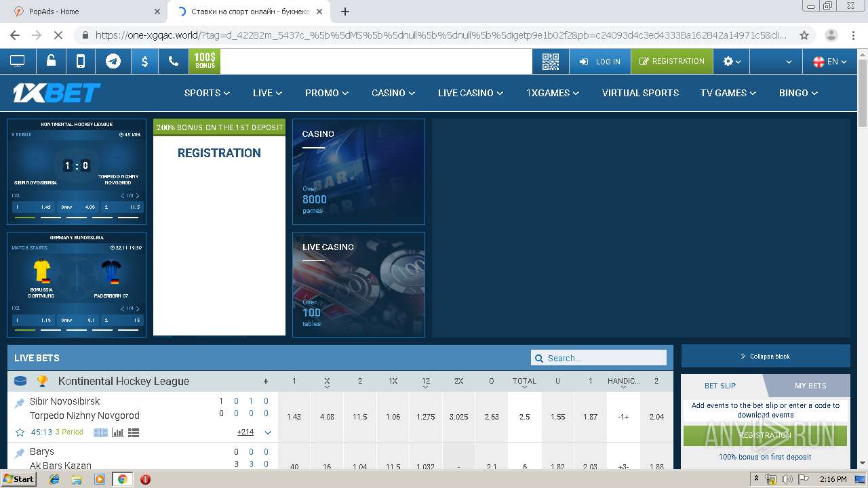Expand the TOTAL column dropdown
This screenshot has width=868, height=488.
[x=524, y=382]
